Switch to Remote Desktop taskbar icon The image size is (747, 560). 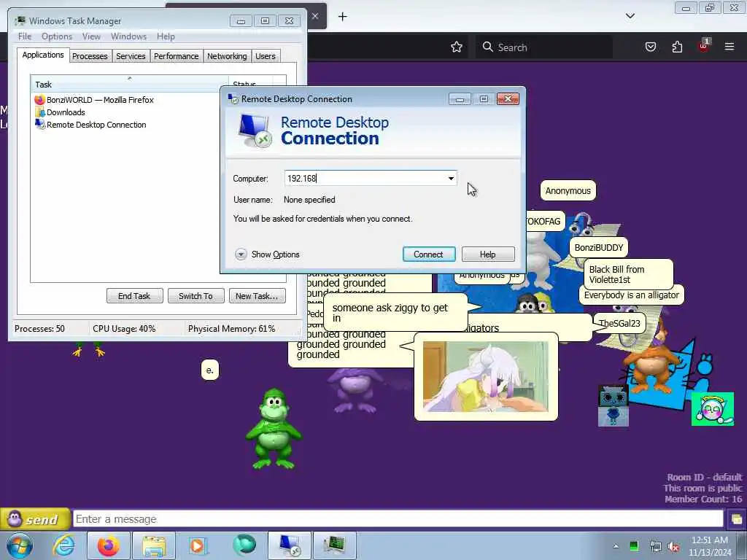pyautogui.click(x=289, y=545)
